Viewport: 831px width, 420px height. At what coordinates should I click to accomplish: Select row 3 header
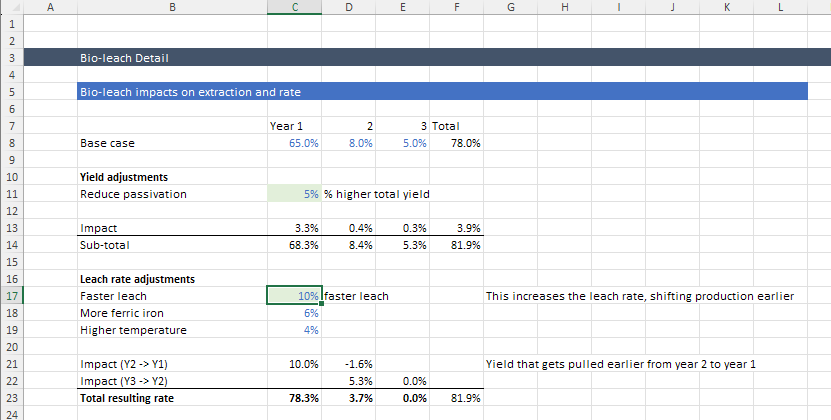click(x=12, y=58)
